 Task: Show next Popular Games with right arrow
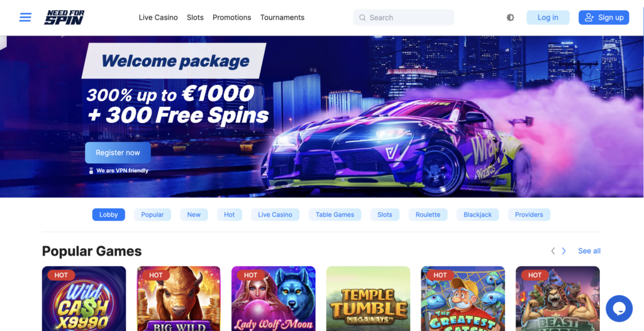[564, 251]
